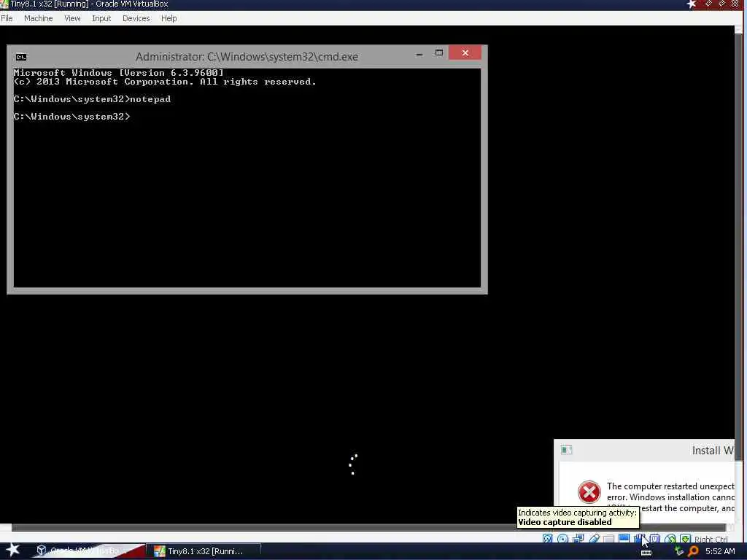Click the red error icon in Install dialog
Image resolution: width=747 pixels, height=560 pixels.
[x=589, y=492]
